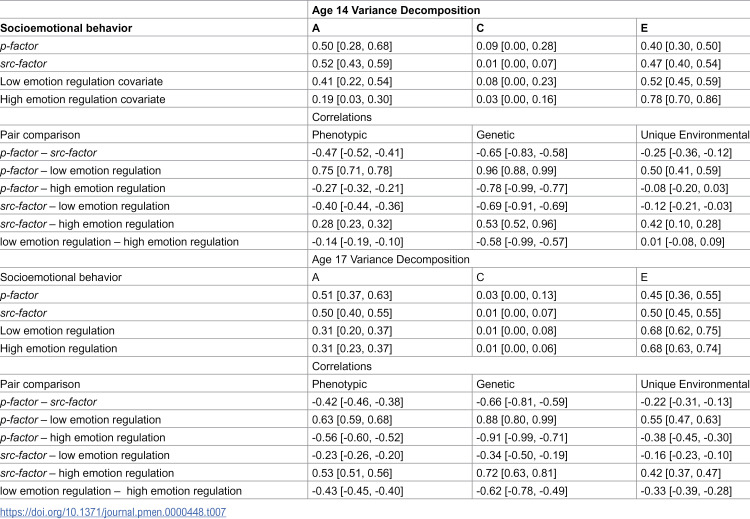Select the second Correlations section label
This screenshot has height=519, width=750.
click(342, 366)
